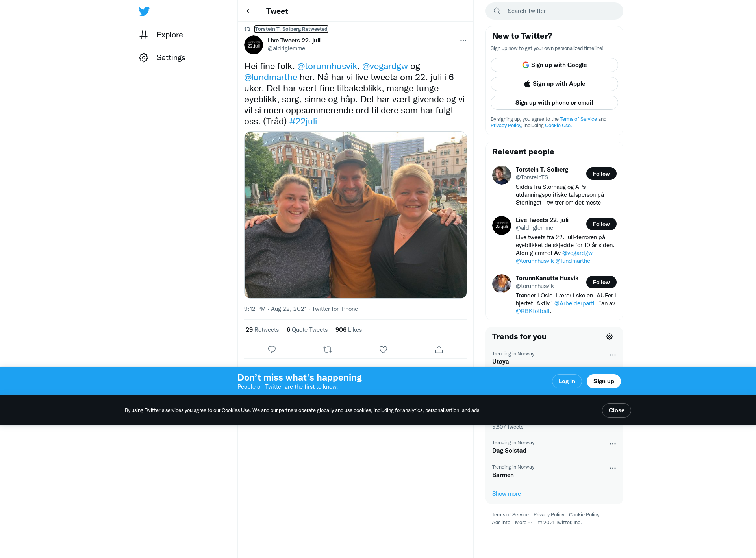This screenshot has width=756, height=558.
Task: Open Explore in the sidebar
Action: click(x=161, y=35)
